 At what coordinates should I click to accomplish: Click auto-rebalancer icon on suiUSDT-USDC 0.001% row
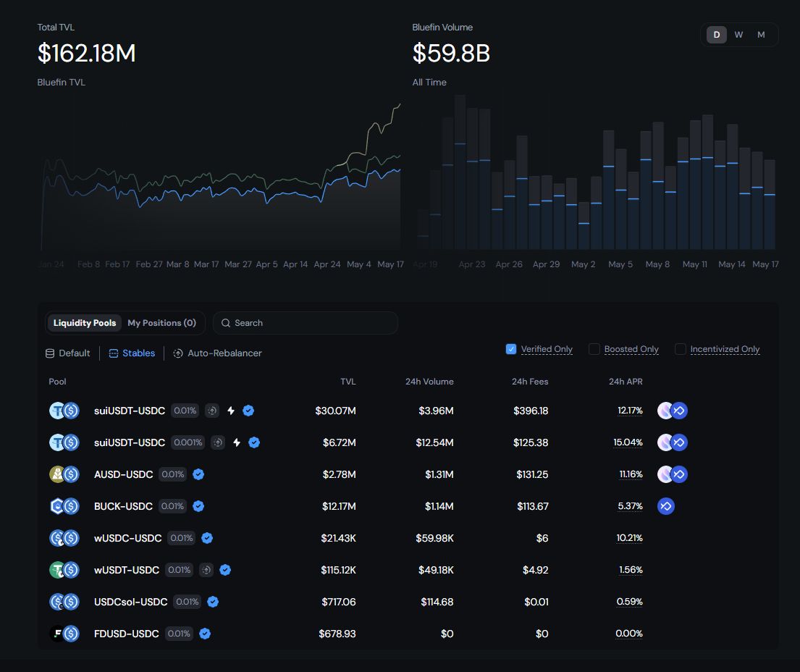click(218, 442)
